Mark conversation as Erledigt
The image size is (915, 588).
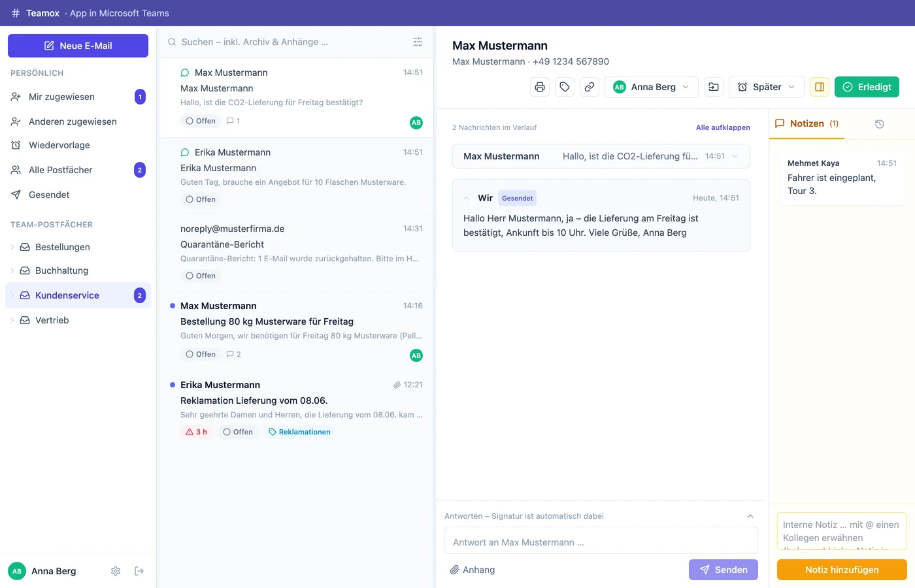pos(867,87)
